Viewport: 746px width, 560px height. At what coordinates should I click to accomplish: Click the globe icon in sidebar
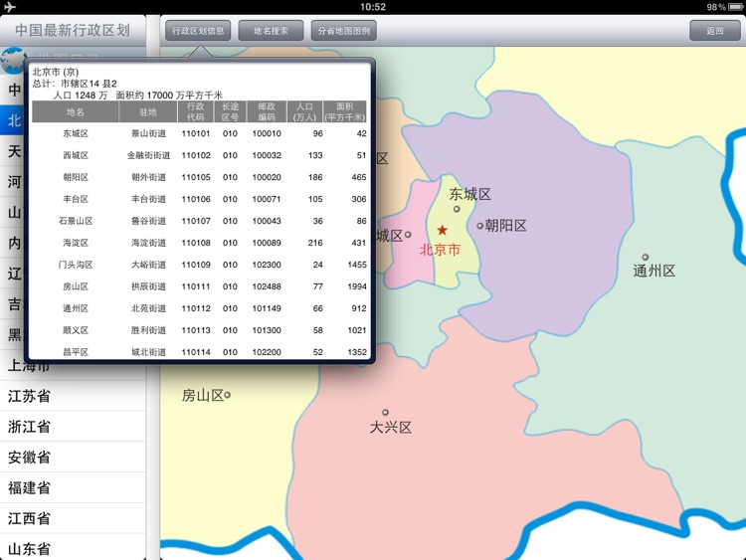point(13,60)
